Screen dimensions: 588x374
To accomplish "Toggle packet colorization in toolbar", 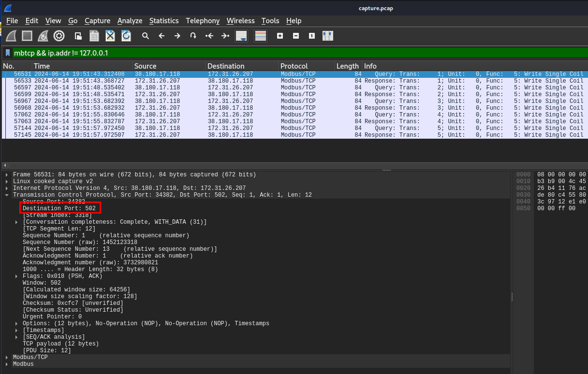I will tap(261, 36).
